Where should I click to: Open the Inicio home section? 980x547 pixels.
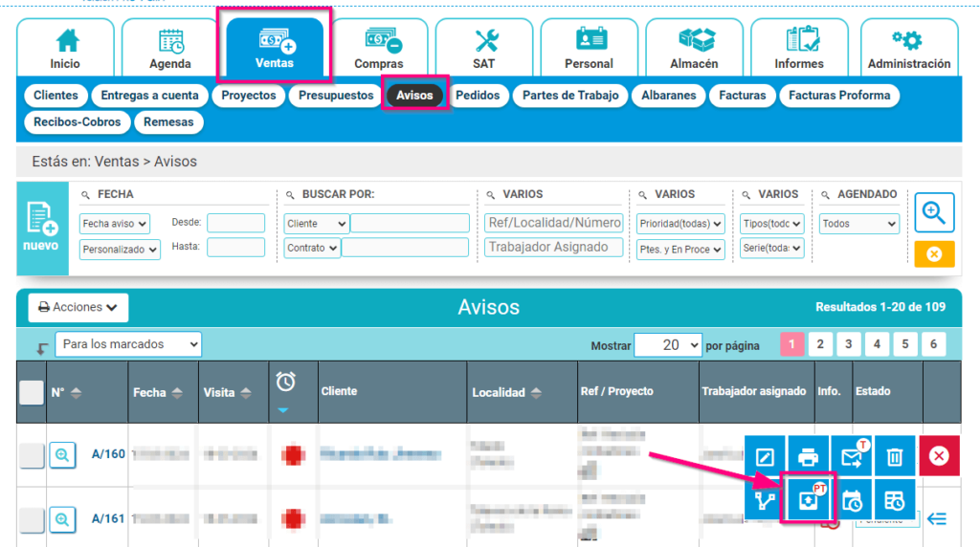point(66,48)
